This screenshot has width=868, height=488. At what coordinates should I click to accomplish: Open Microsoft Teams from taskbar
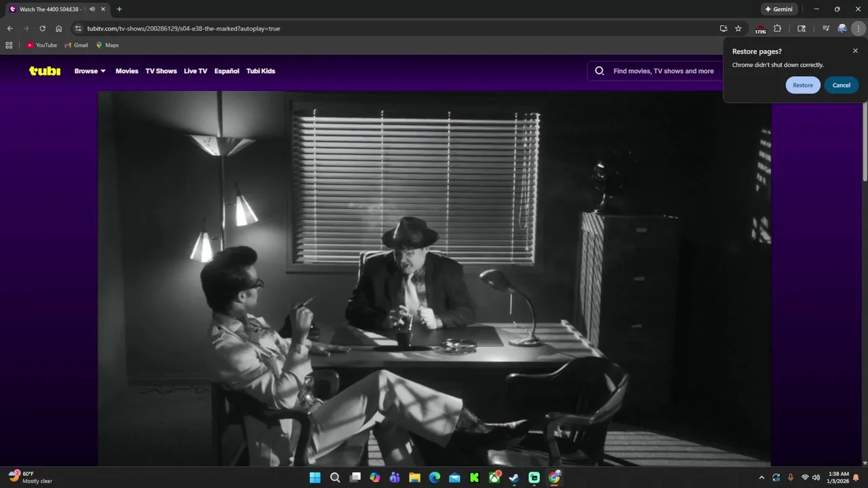395,477
